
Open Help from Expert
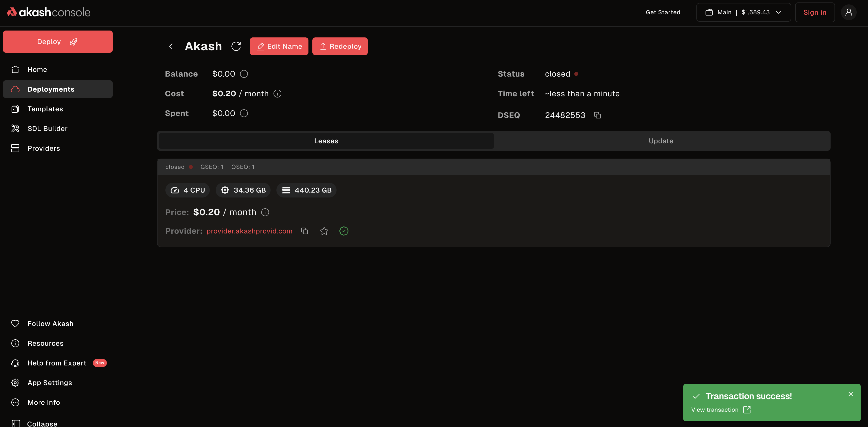click(x=57, y=363)
